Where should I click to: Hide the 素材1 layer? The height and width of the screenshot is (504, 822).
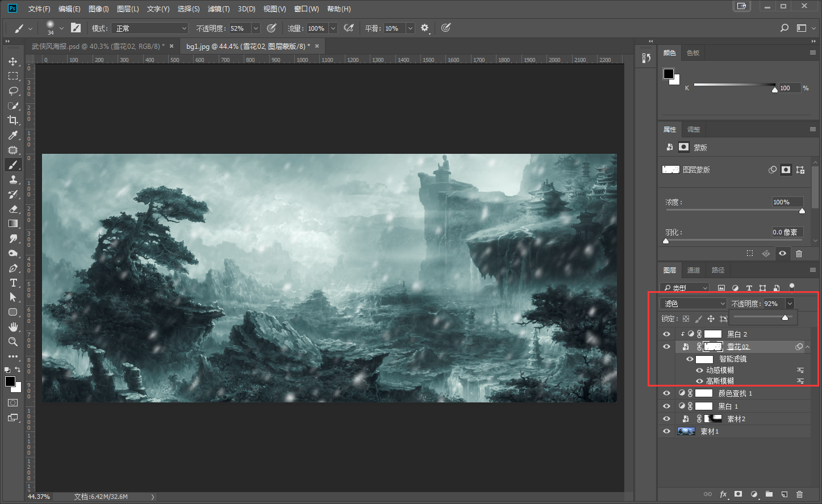point(666,431)
